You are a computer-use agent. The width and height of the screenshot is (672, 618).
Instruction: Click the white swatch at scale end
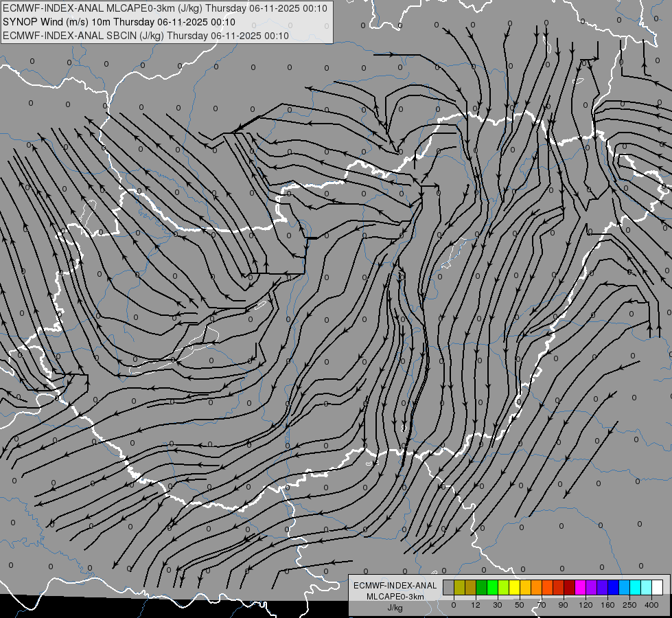pos(658,587)
